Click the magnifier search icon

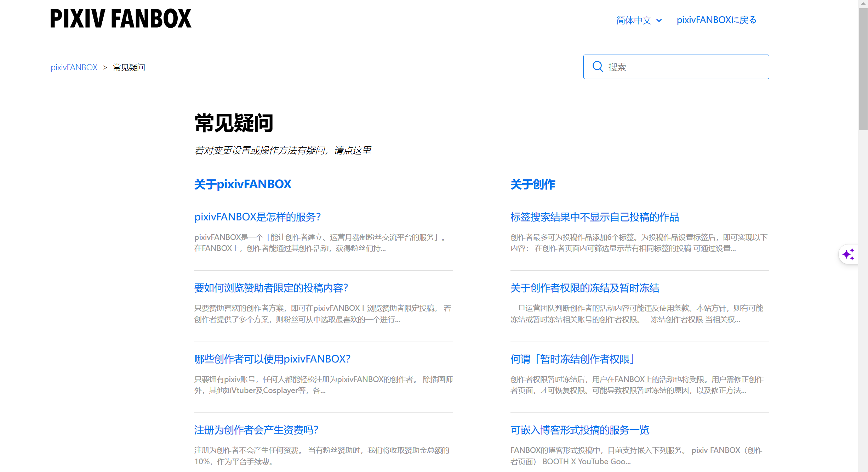[x=598, y=67]
